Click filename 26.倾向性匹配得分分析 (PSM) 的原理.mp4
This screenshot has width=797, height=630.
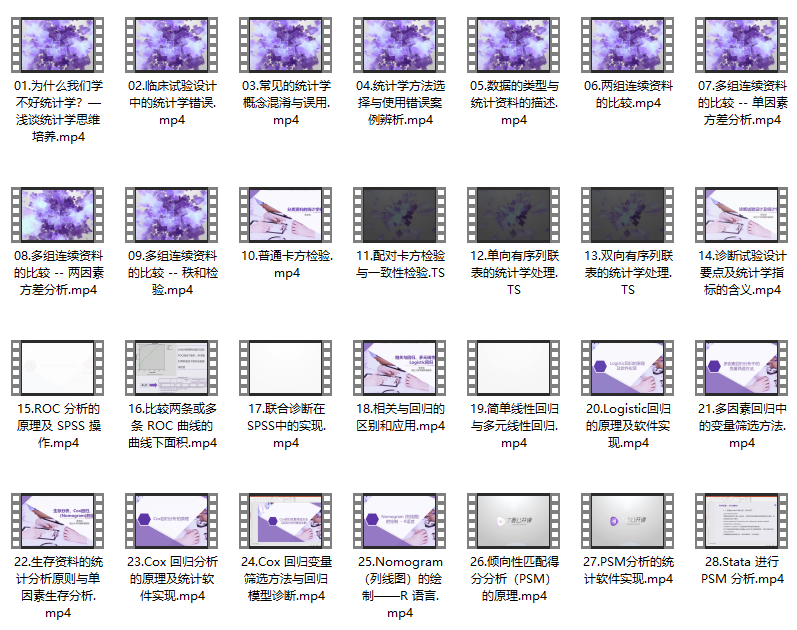tap(514, 579)
